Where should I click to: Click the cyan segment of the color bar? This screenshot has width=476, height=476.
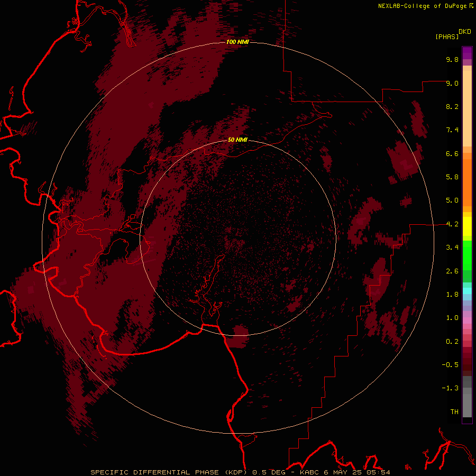pos(467,291)
